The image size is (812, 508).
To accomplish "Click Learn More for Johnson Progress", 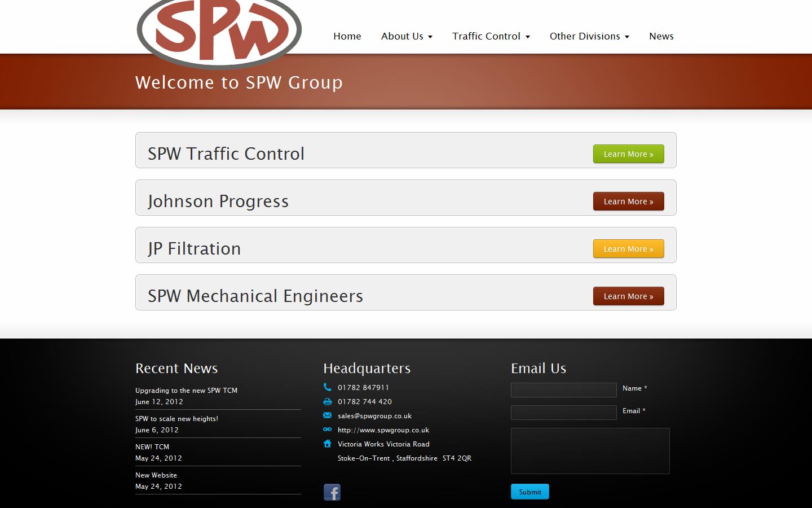I will (628, 201).
